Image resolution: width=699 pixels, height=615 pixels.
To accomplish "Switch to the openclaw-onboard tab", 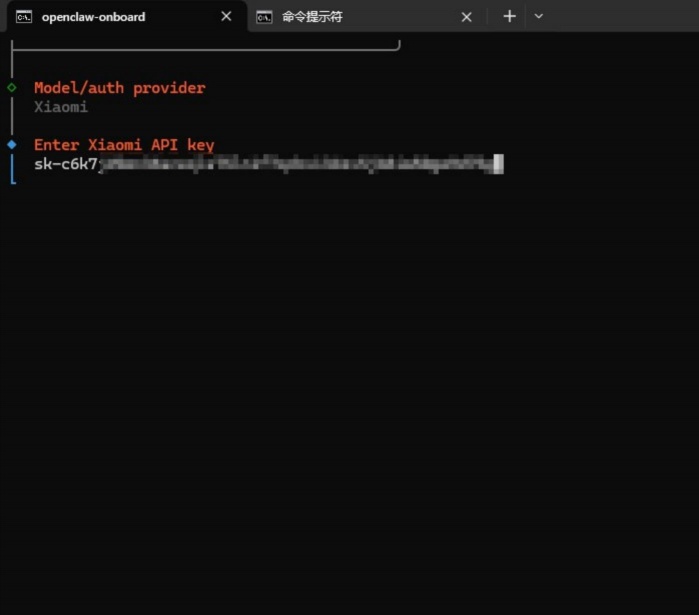I will [93, 17].
